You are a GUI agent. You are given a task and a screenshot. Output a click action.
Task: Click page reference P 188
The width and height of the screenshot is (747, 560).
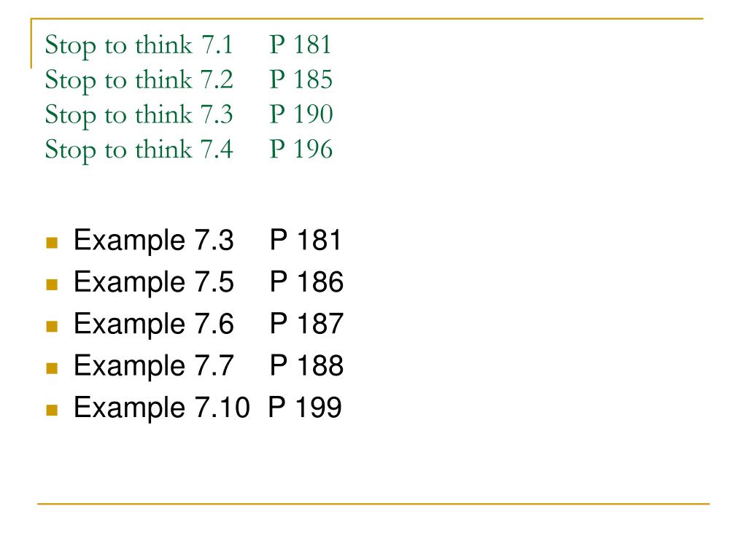coord(306,365)
